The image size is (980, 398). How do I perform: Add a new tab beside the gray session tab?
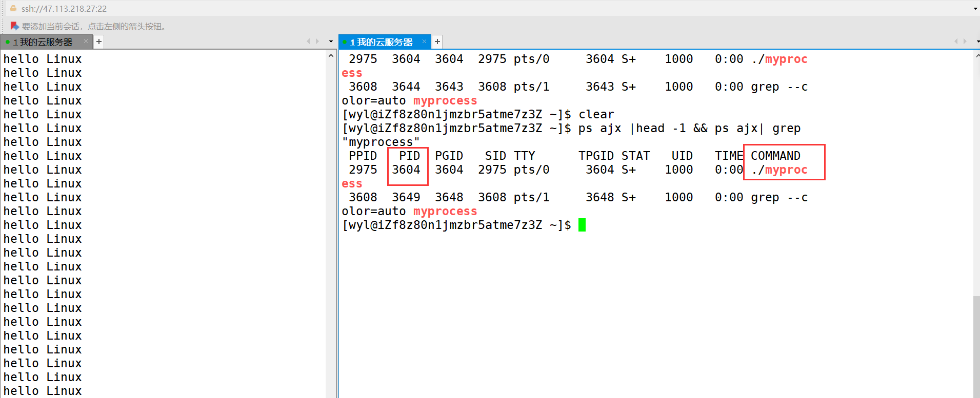coord(99,41)
